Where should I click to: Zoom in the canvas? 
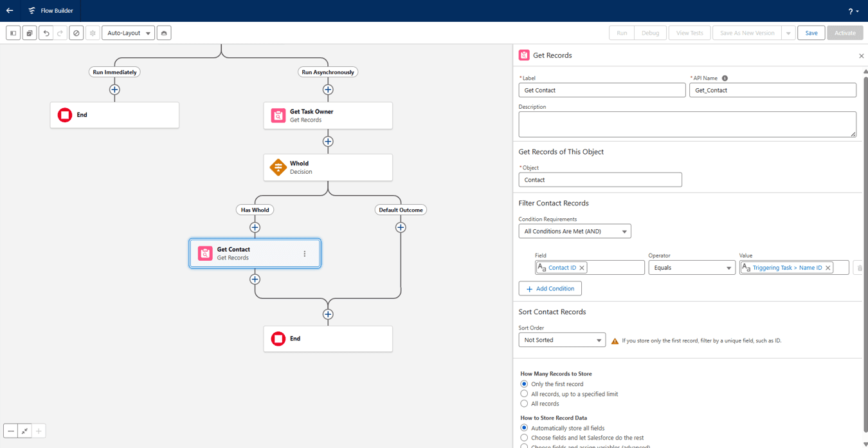(x=39, y=431)
